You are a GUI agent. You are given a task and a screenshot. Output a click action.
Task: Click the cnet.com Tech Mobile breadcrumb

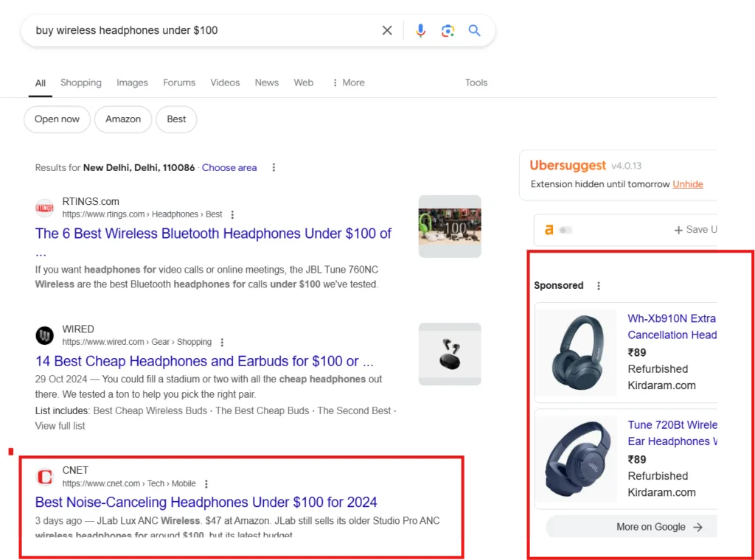[129, 483]
